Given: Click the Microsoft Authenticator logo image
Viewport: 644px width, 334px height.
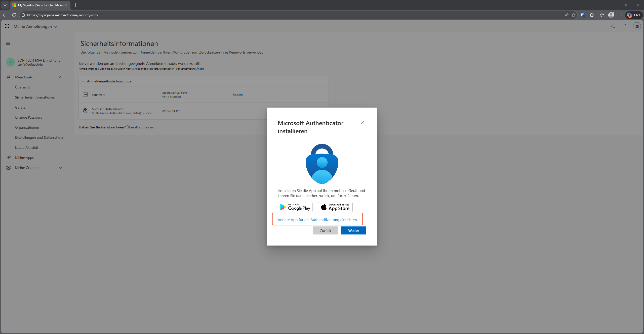Looking at the screenshot, I should 322,164.
